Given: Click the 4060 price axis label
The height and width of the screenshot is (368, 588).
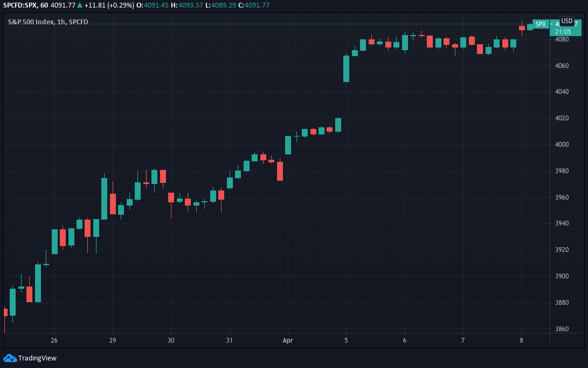Looking at the screenshot, I should pos(562,65).
